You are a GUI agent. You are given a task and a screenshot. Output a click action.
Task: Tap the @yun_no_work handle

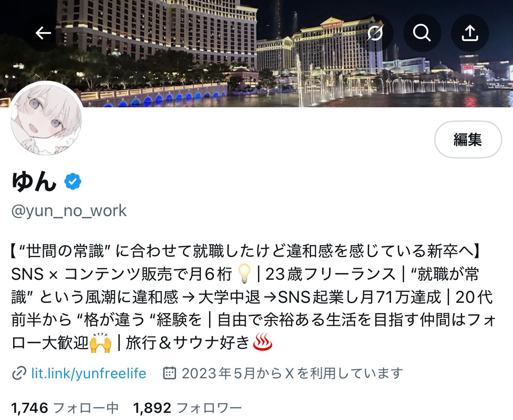(69, 211)
